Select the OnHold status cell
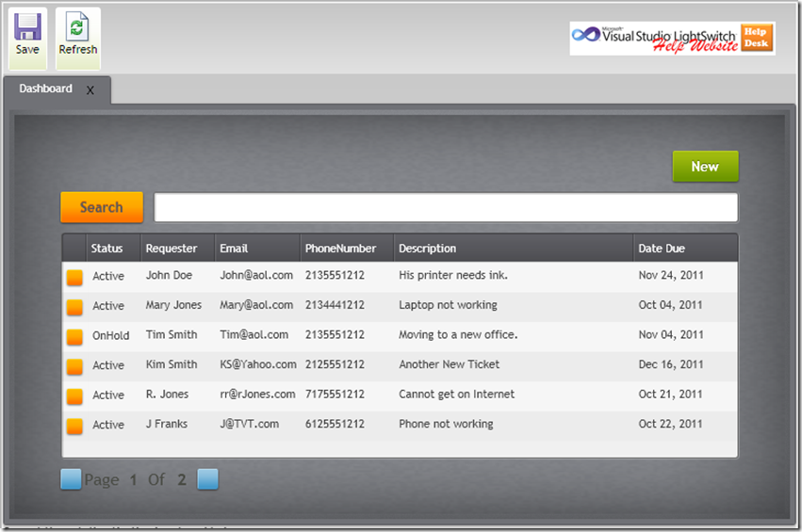This screenshot has width=802, height=532. [110, 335]
